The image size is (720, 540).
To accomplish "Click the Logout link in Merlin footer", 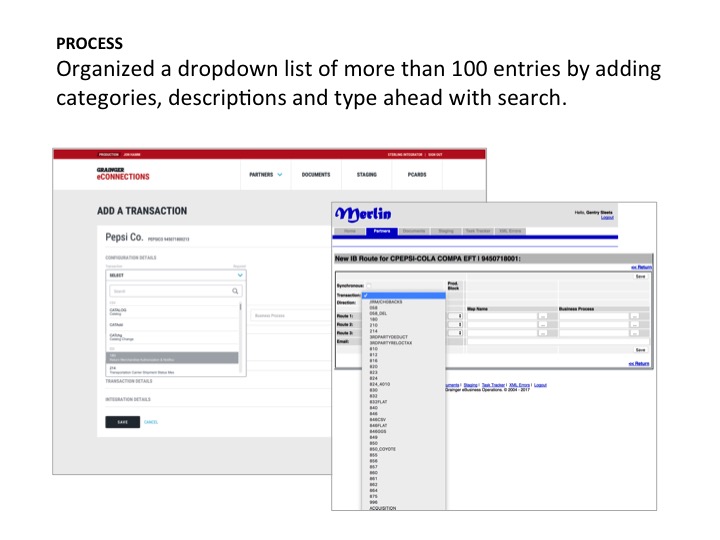I will (540, 385).
